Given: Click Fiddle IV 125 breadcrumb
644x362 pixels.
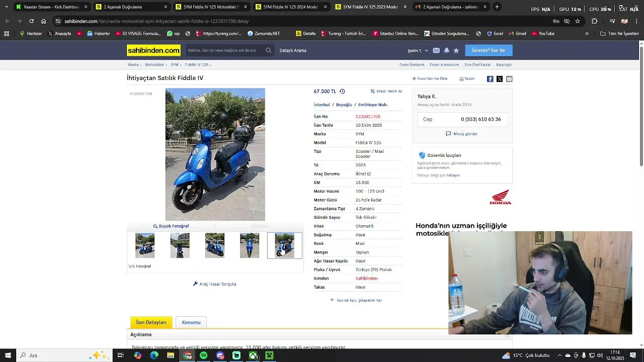Looking at the screenshot, I should click(x=197, y=65).
